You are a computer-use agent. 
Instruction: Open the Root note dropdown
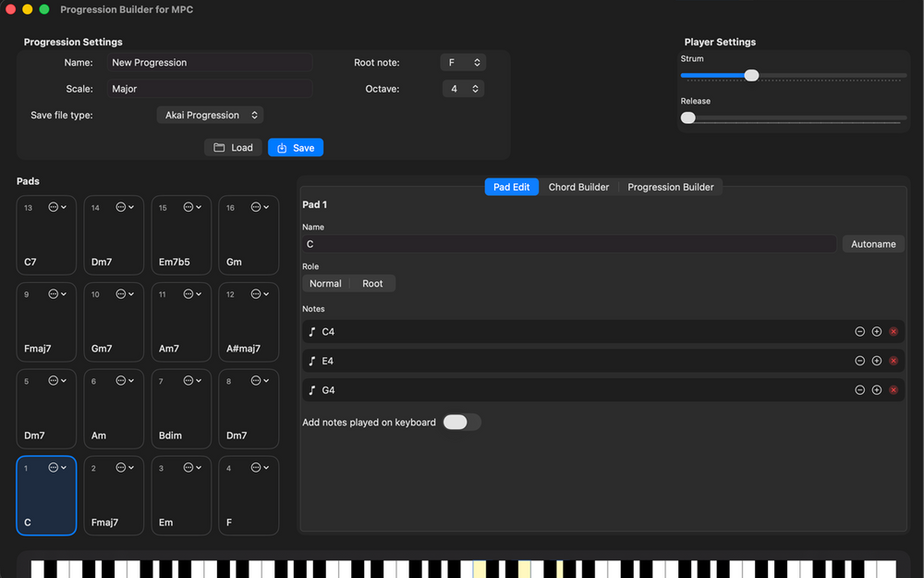click(x=463, y=63)
